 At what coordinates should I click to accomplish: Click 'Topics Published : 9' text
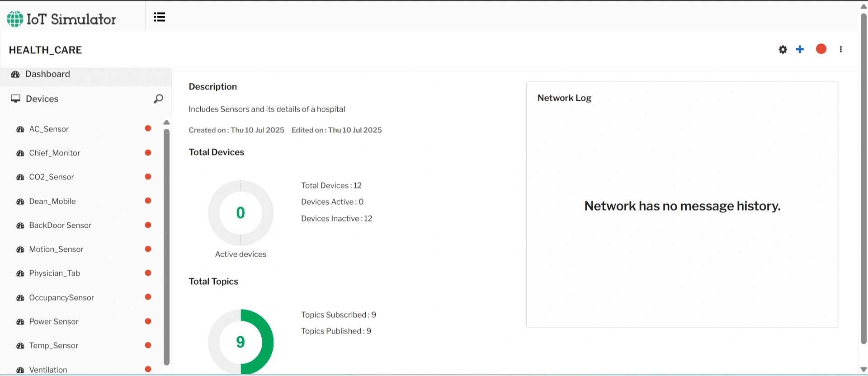[336, 331]
